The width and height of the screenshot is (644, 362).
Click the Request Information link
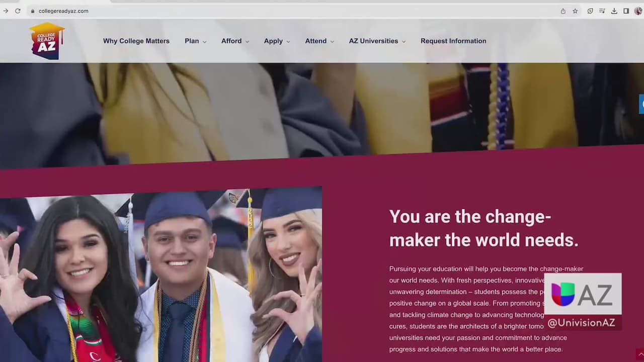point(453,41)
